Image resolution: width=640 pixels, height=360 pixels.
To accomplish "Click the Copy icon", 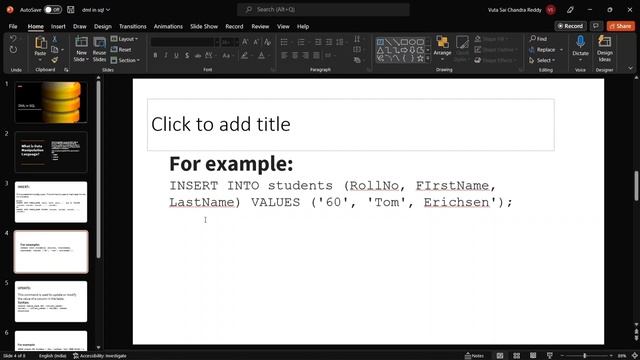I will click(x=55, y=50).
